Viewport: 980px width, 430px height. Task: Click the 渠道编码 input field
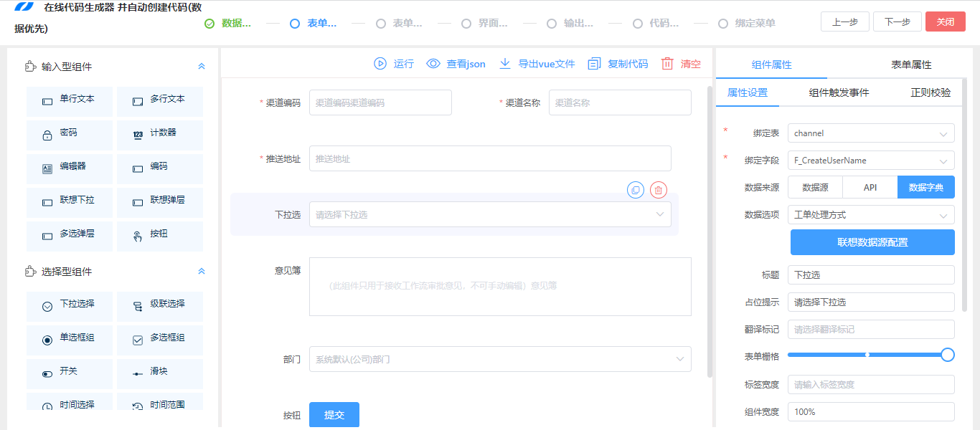tap(380, 102)
